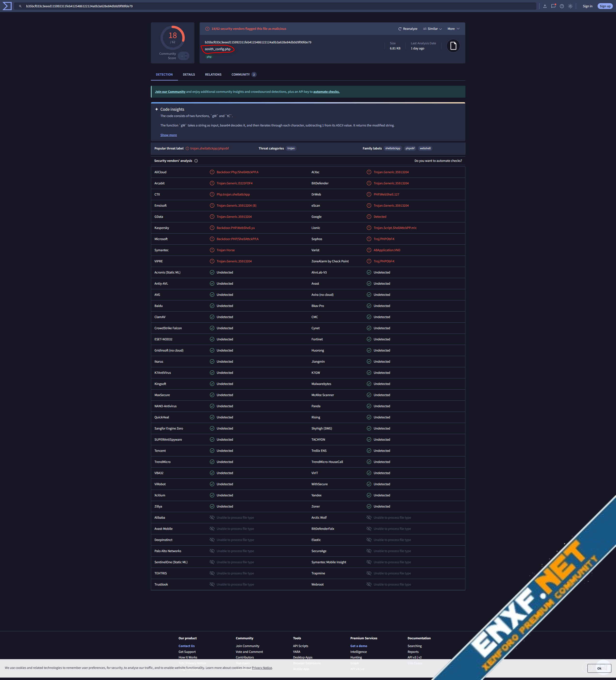616x680 pixels.
Task: Click the phpobf family label
Action: [x=410, y=149]
